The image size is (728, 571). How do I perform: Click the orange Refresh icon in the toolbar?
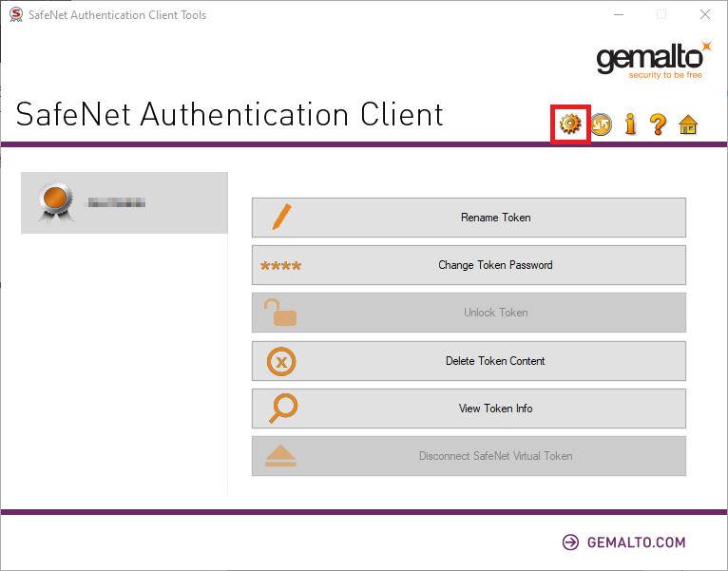(x=601, y=124)
